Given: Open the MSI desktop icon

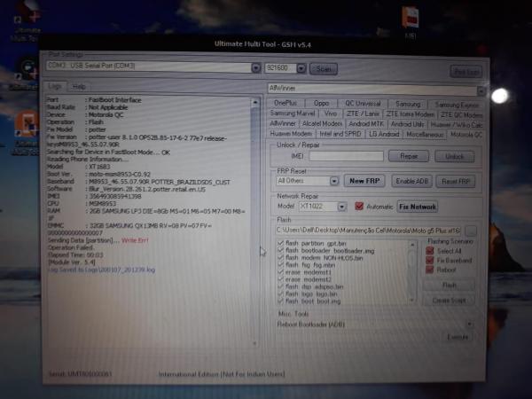Looking at the screenshot, I should tap(411, 21).
